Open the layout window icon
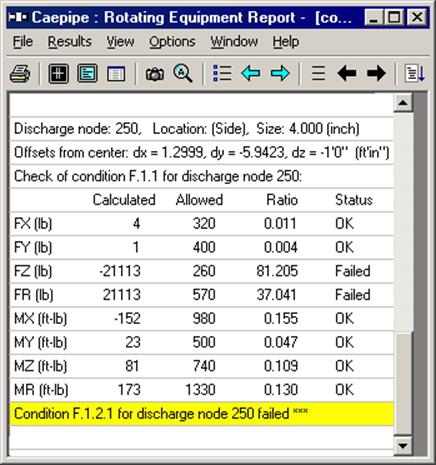 click(x=87, y=73)
